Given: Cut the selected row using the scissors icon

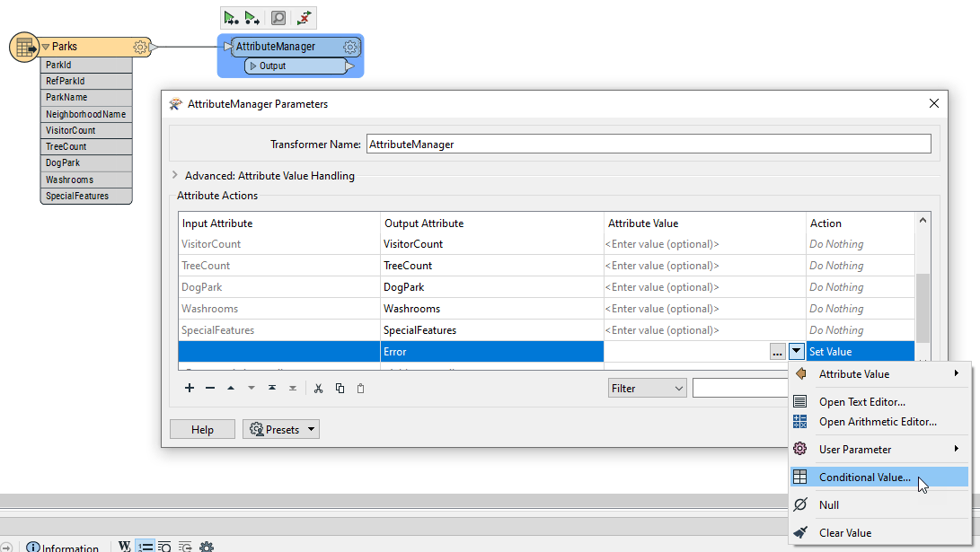Looking at the screenshot, I should (x=319, y=388).
